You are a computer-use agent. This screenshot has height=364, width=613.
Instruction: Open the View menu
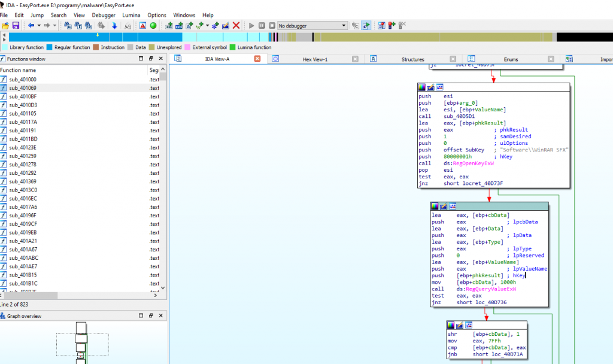[80, 15]
